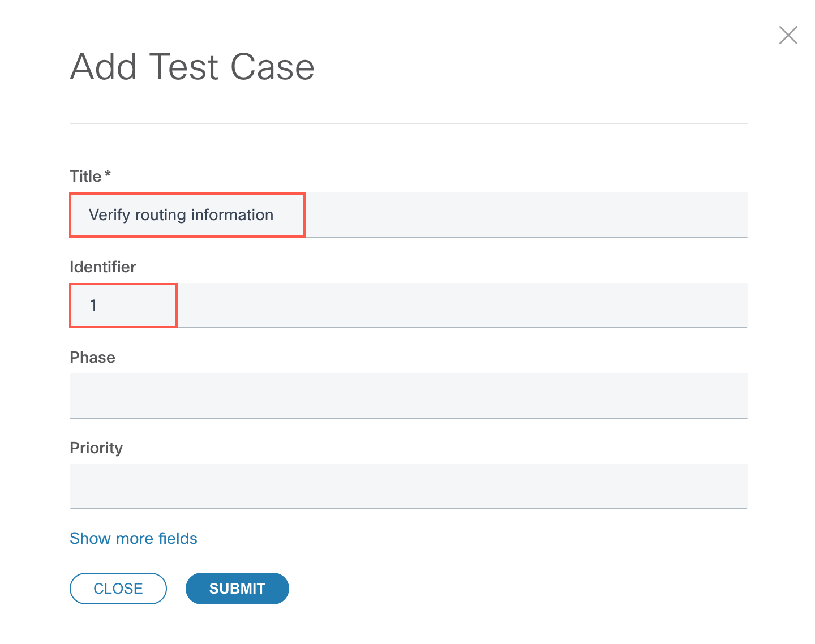Click the word 'Verify' in the Title field

click(x=110, y=215)
